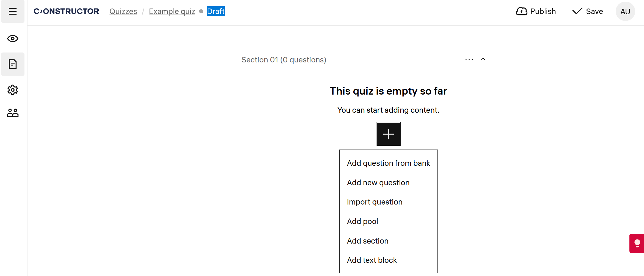
Task: Choose Add pool from the menu
Action: point(362,222)
